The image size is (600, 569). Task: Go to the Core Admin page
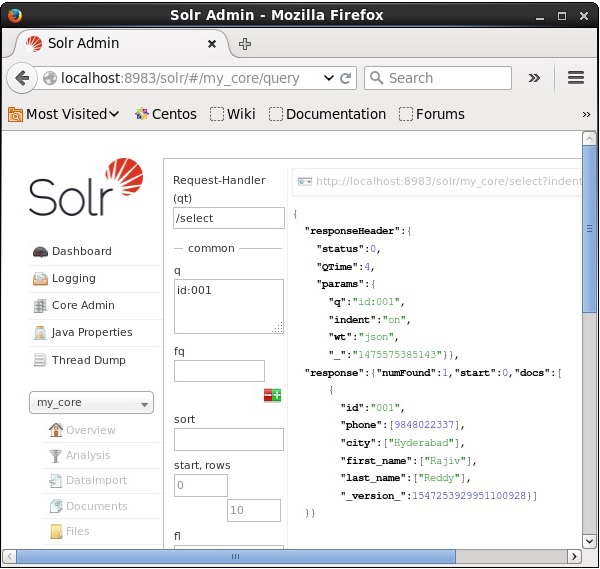coord(82,306)
